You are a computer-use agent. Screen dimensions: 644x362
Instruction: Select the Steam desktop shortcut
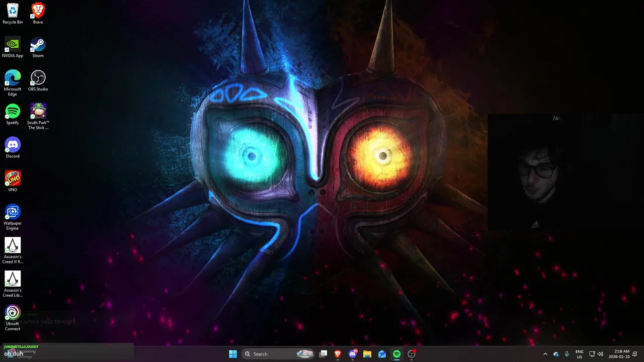[x=38, y=47]
